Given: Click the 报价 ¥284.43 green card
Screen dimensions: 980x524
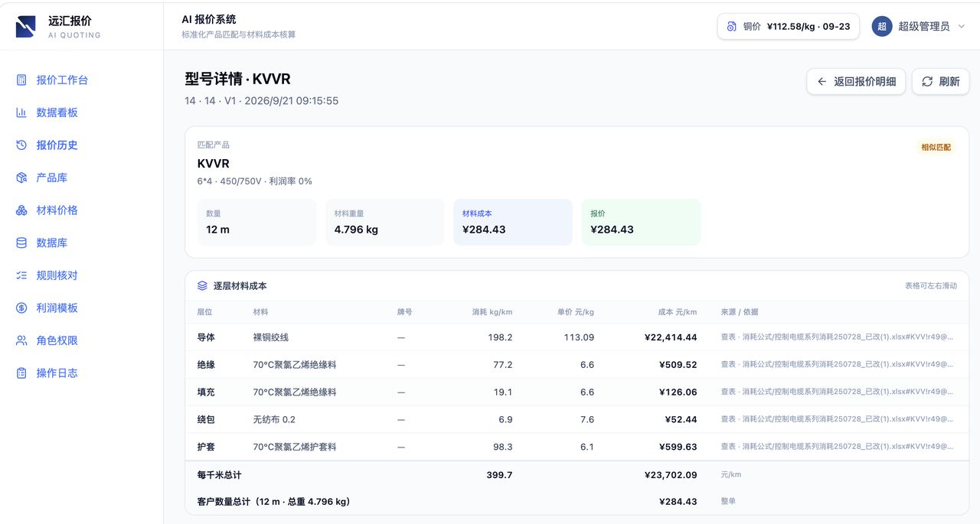Looking at the screenshot, I should click(x=641, y=223).
